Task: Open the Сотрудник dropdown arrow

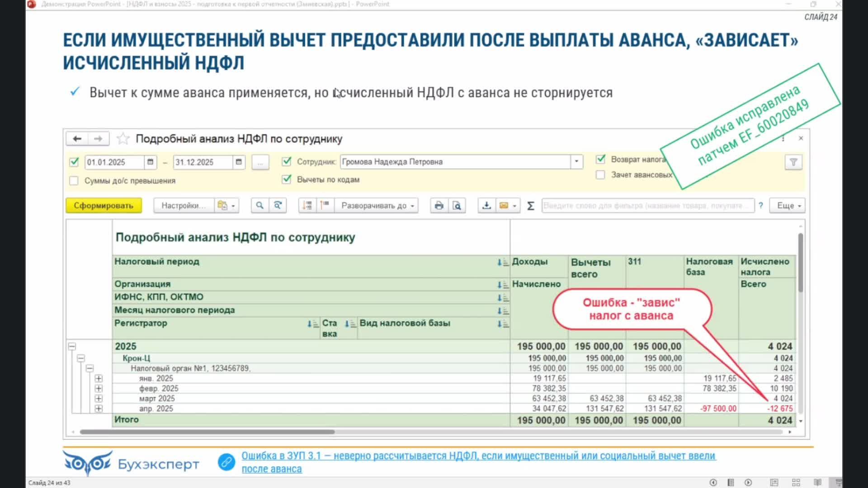Action: [x=576, y=162]
